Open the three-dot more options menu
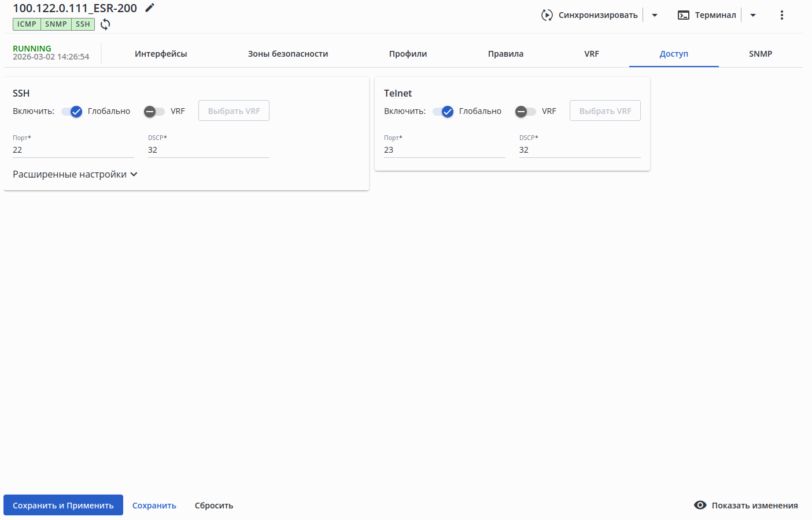This screenshot has height=520, width=812. pos(782,15)
